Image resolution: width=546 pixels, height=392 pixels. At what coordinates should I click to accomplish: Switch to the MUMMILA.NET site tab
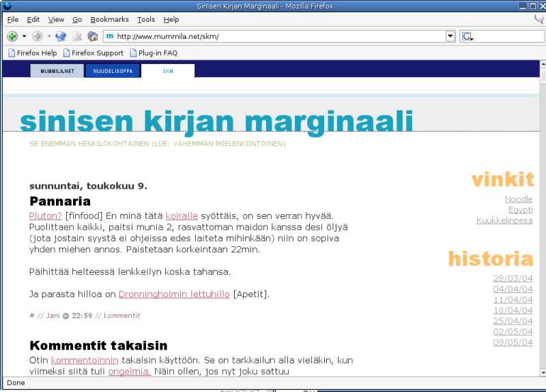coord(57,71)
